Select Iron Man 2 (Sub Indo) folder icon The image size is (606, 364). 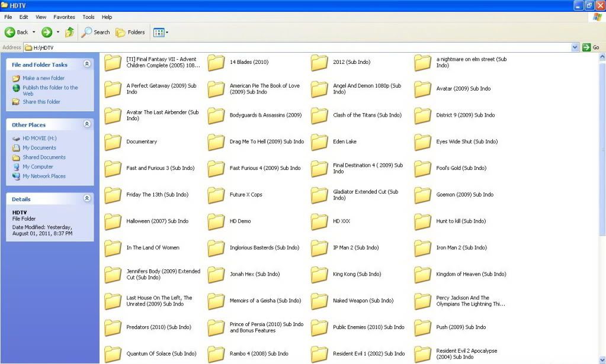(423, 248)
